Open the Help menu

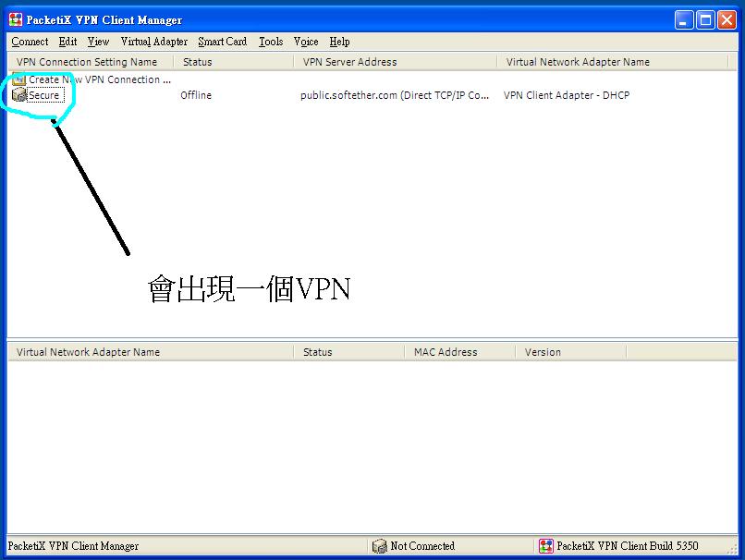pyautogui.click(x=339, y=42)
